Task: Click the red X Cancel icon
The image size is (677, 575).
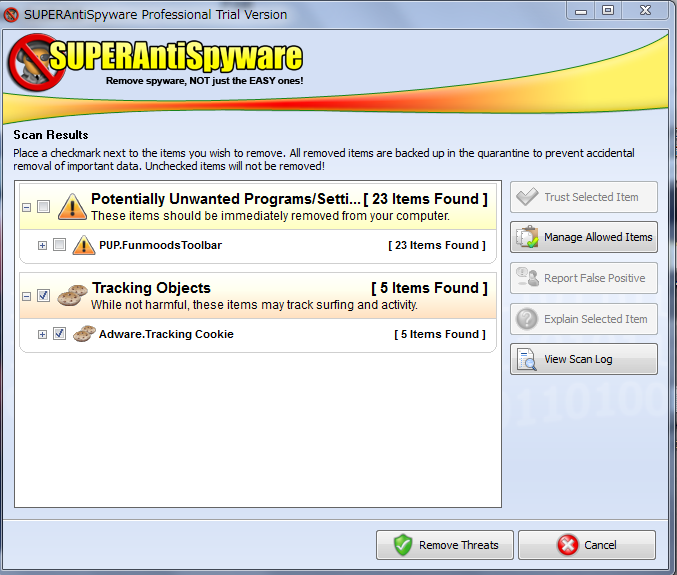Action: pos(568,545)
